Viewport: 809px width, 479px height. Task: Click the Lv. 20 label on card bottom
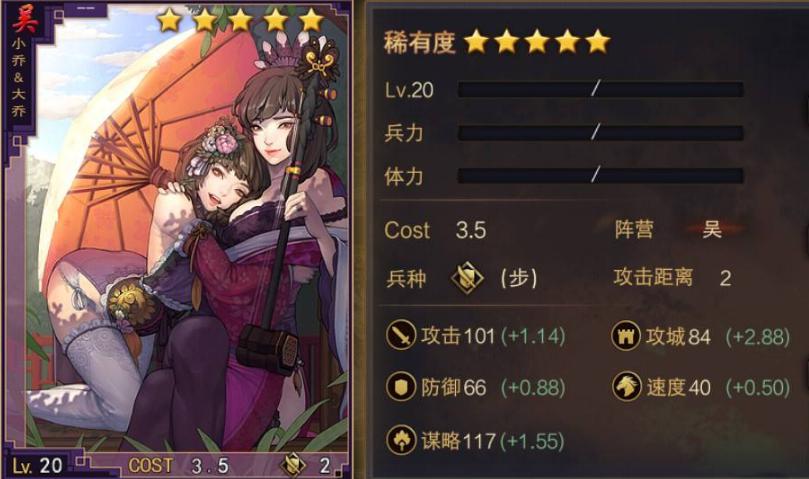coord(37,466)
